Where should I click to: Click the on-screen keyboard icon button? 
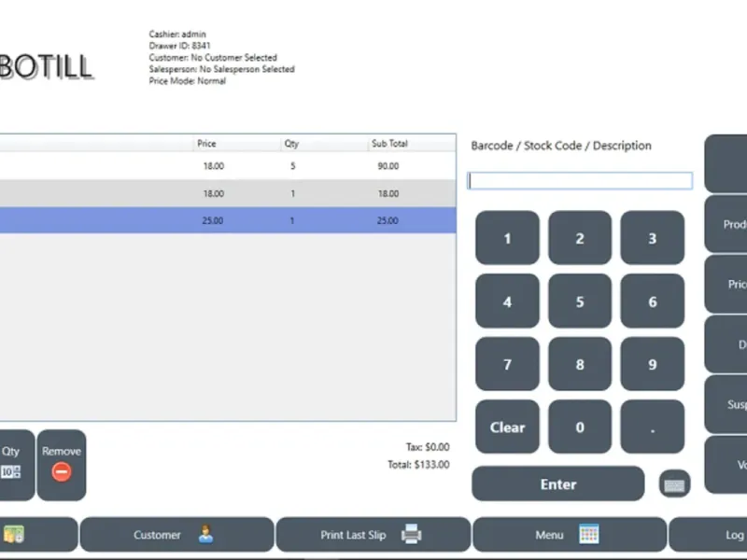tap(674, 484)
